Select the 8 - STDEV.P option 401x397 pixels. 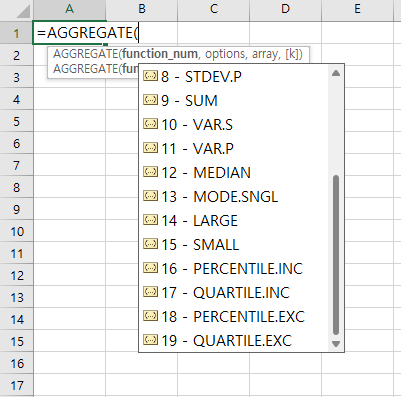(x=233, y=77)
